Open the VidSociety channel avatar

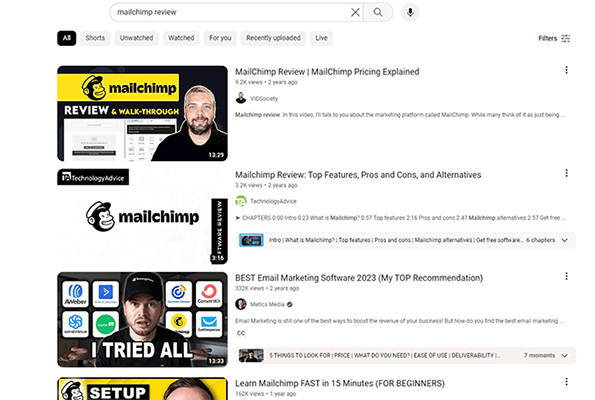[x=241, y=98]
